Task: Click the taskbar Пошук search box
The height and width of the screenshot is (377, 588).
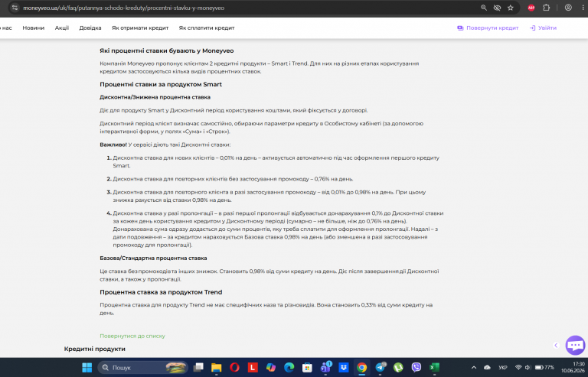Action: (x=142, y=368)
